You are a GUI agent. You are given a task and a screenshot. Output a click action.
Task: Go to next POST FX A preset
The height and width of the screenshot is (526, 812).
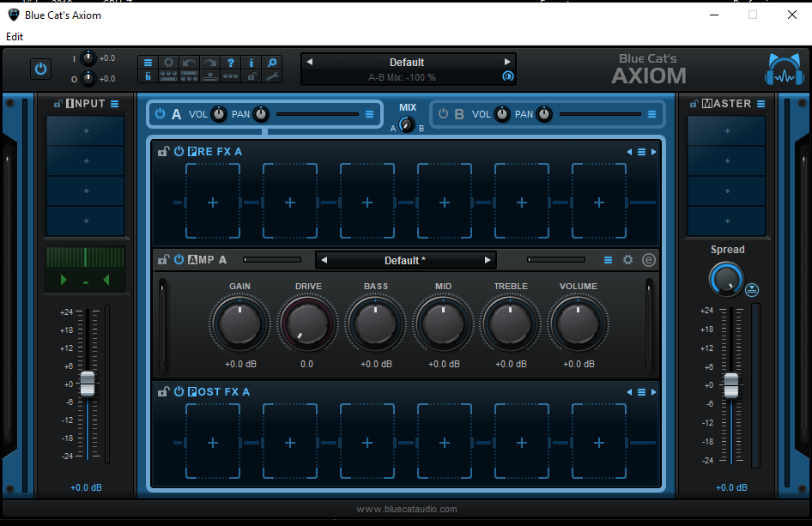pyautogui.click(x=653, y=392)
